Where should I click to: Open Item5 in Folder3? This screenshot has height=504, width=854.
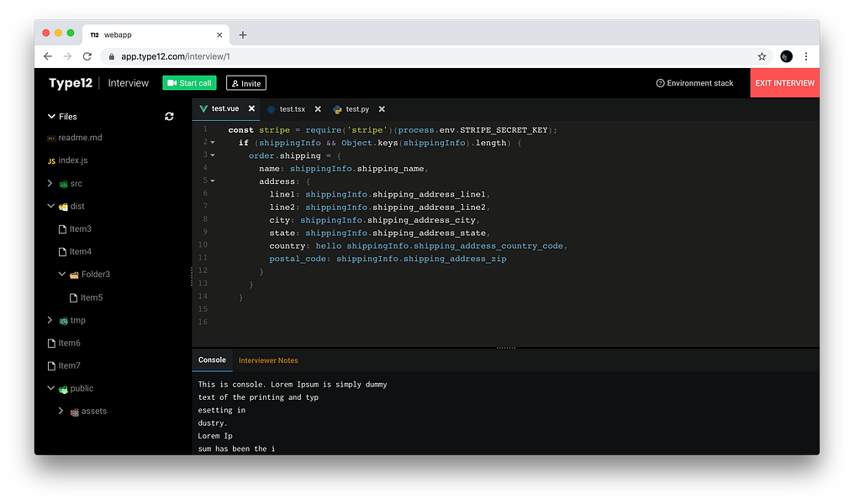(x=92, y=297)
